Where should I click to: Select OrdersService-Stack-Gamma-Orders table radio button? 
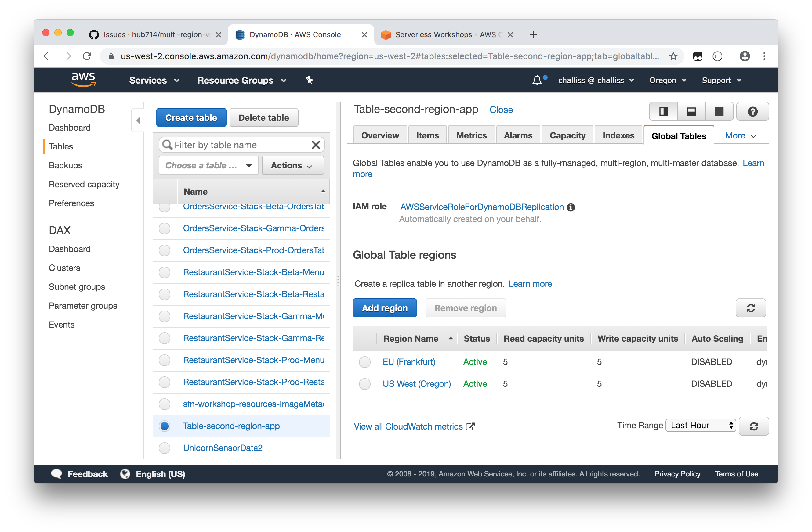point(165,228)
